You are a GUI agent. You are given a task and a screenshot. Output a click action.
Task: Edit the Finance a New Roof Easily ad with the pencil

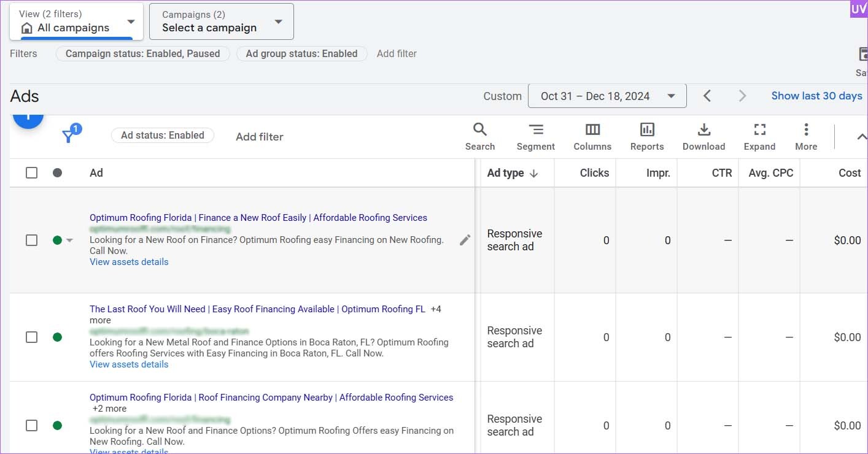(465, 240)
